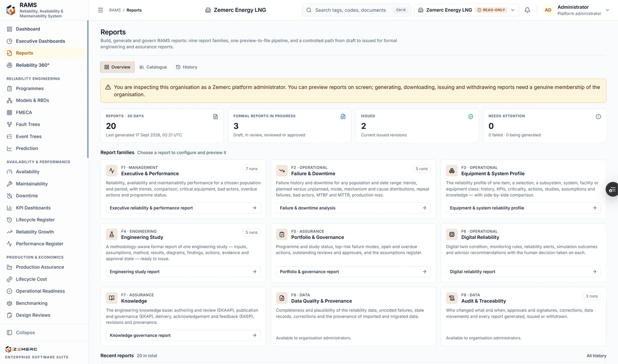Click the notifications bell icon
Viewport: 618px width, 364px height.
click(x=527, y=10)
